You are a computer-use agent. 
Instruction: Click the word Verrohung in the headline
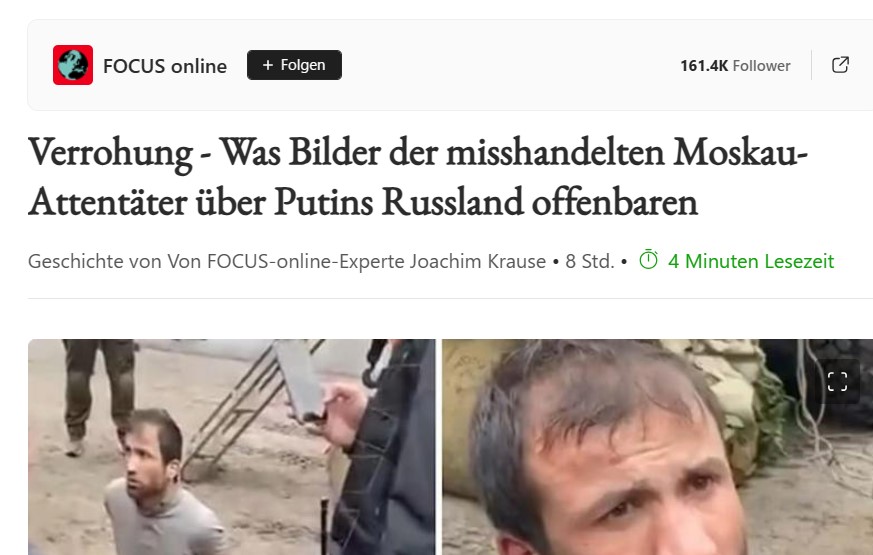pyautogui.click(x=111, y=153)
